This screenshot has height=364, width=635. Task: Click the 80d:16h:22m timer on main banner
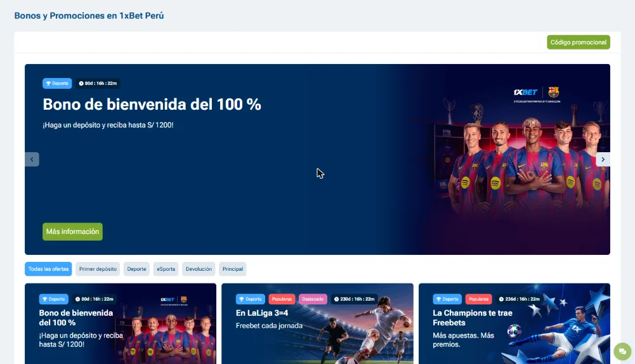pos(98,84)
